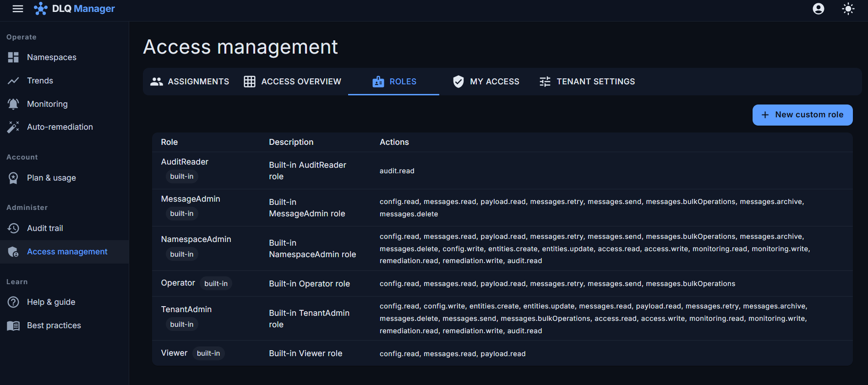Select the Roles tab
868x385 pixels.
point(394,82)
